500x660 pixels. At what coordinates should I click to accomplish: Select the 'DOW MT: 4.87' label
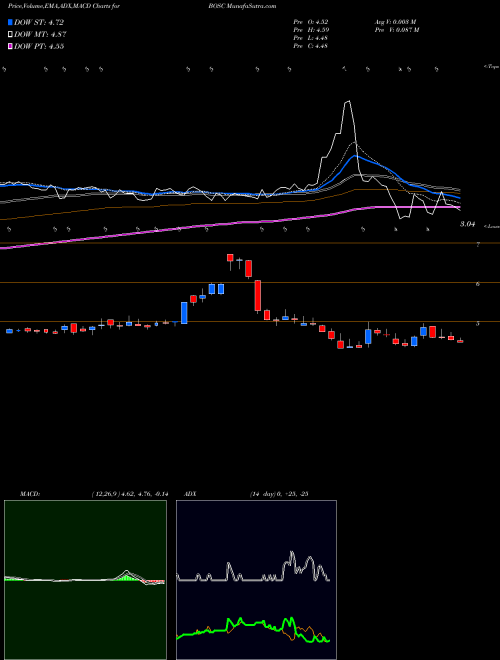(x=40, y=35)
